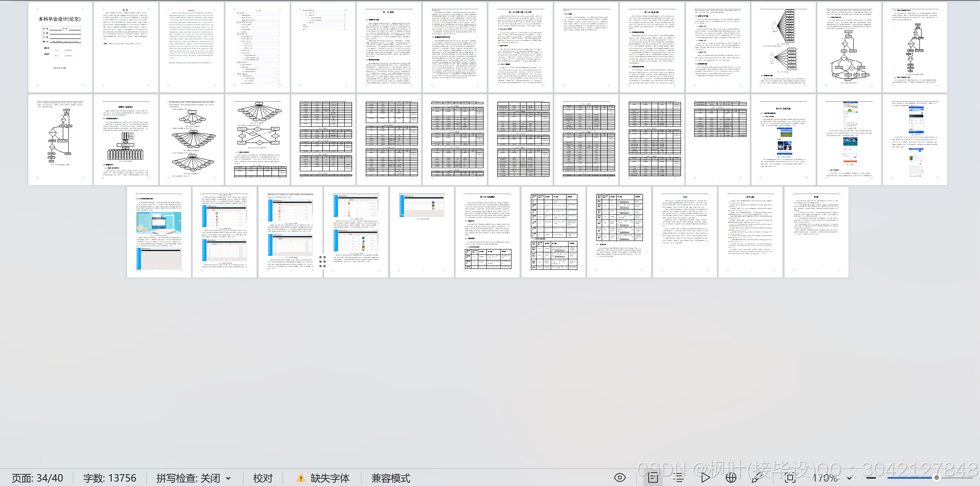Click the 兼容模式 compatibility mode label

(390, 478)
